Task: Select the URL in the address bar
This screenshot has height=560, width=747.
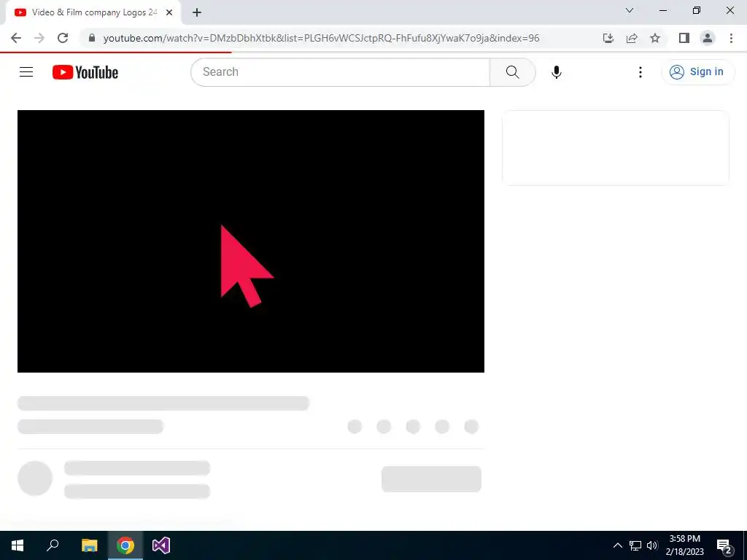Action: [x=321, y=38]
